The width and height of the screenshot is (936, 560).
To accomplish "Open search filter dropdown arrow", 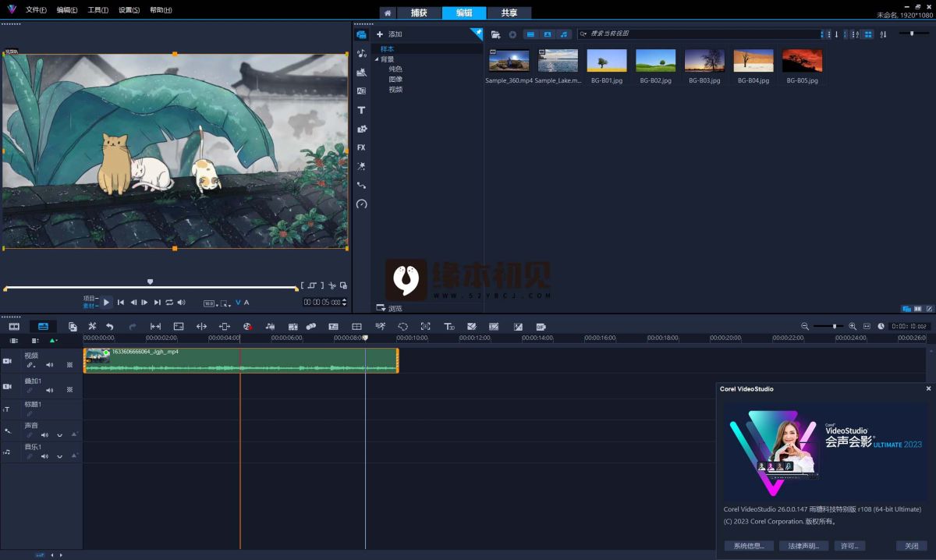I will click(583, 34).
